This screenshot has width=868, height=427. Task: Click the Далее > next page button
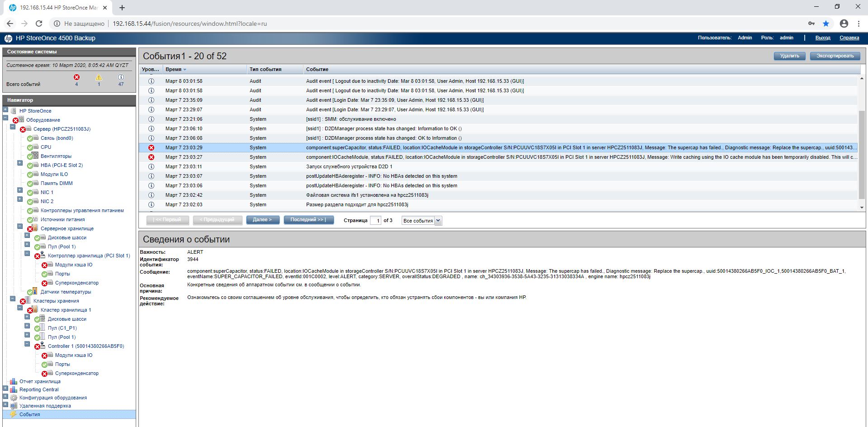(262, 220)
